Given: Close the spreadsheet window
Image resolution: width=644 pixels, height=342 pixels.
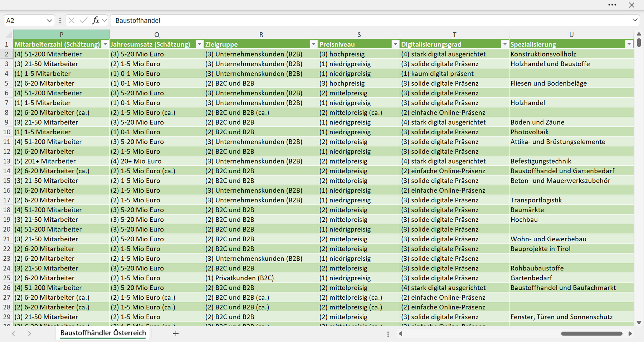Looking at the screenshot, I should pos(631,5).
